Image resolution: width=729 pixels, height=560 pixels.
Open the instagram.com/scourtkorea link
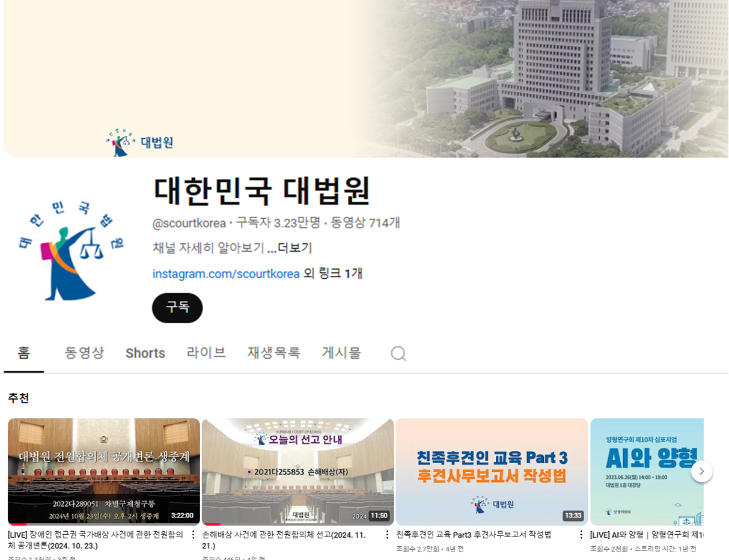coord(226,274)
